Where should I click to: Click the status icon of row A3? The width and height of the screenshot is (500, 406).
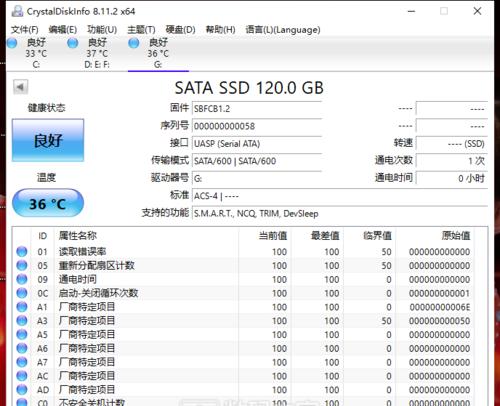[x=22, y=321]
